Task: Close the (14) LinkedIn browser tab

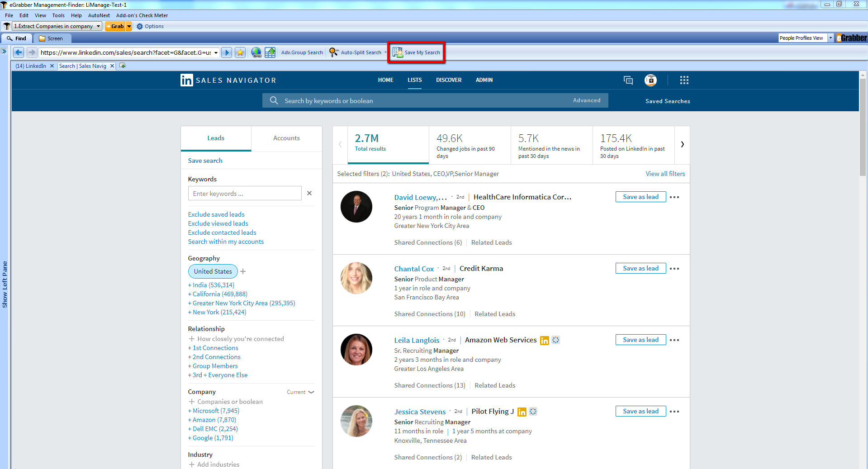Action: pyautogui.click(x=52, y=66)
